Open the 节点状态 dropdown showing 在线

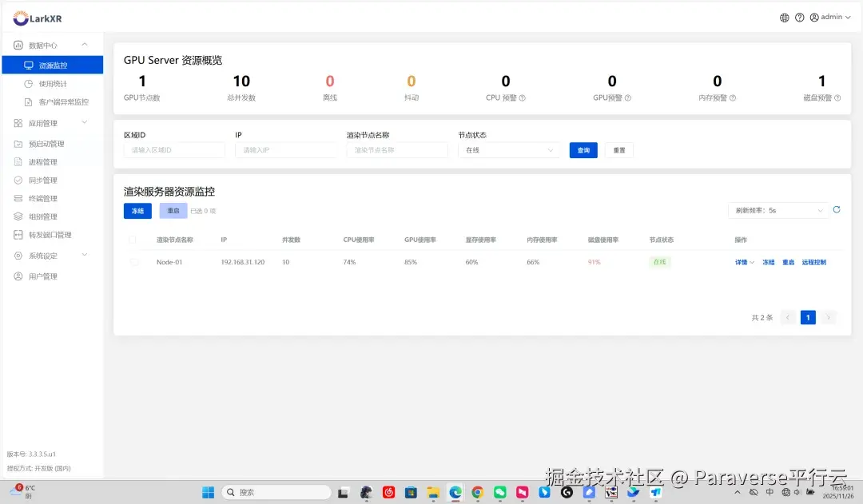509,150
